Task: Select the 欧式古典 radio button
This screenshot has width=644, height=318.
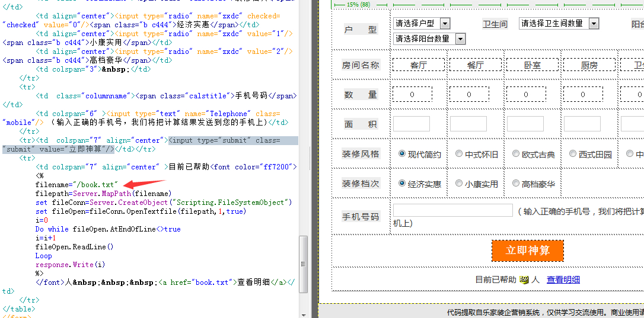Action: (516, 153)
